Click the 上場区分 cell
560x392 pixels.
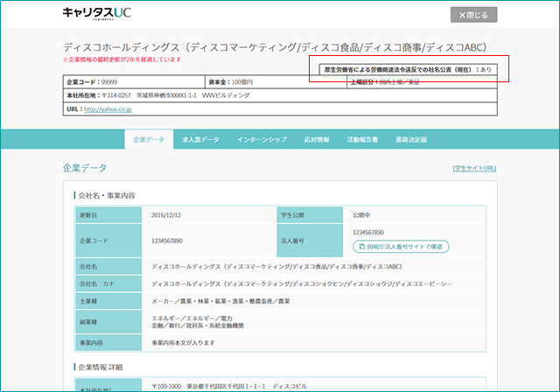pyautogui.click(x=422, y=82)
